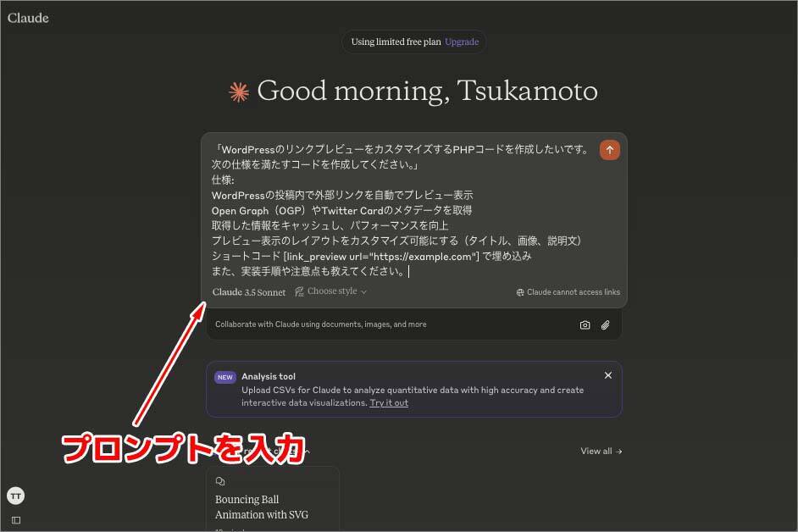Image resolution: width=798 pixels, height=532 pixels.
Task: Send the prompt with the orange arrow button
Action: [610, 150]
